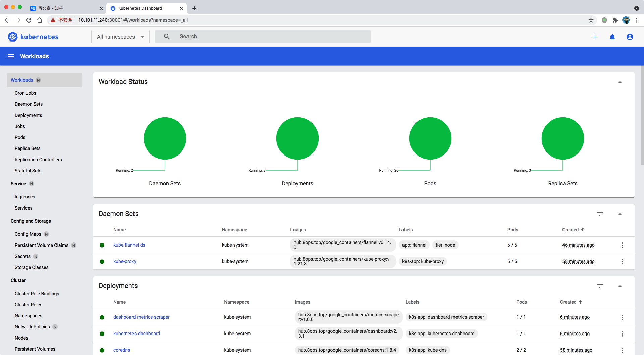This screenshot has width=644, height=355.
Task: Open Chrome three-dot menu
Action: (x=637, y=20)
